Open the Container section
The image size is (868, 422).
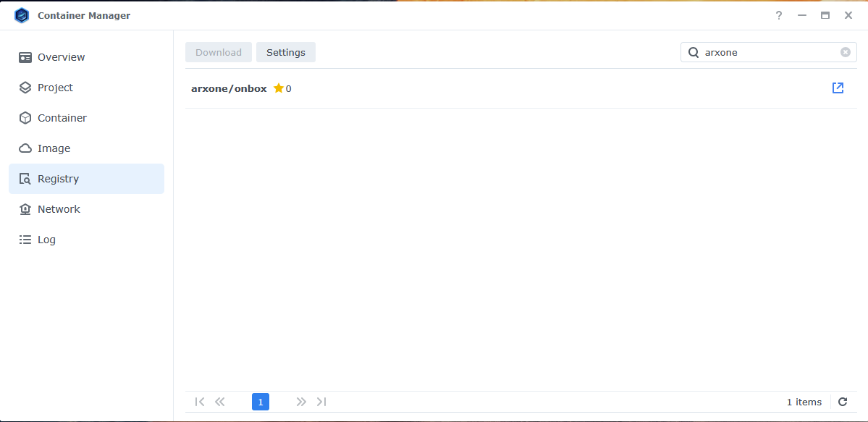point(62,117)
